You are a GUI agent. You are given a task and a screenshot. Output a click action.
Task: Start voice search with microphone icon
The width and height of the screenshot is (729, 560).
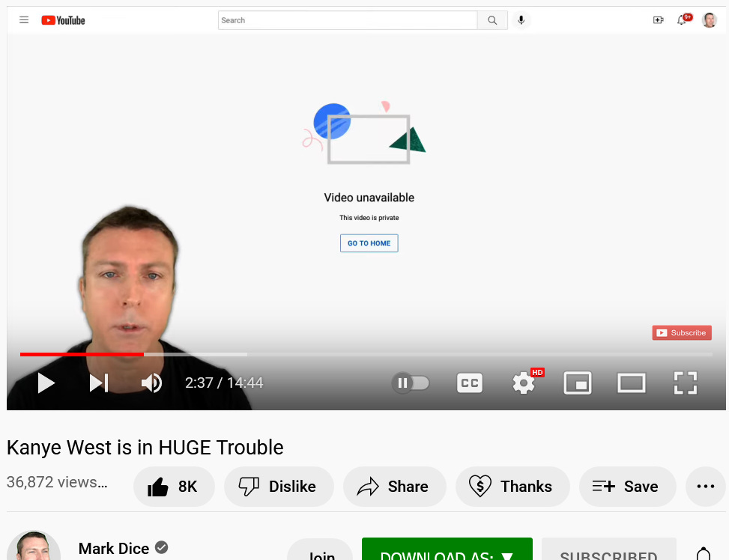(x=521, y=20)
